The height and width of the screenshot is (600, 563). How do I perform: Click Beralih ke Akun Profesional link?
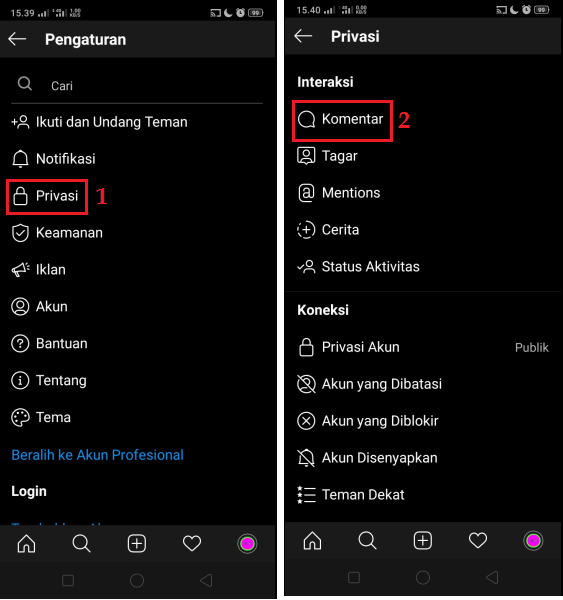[x=98, y=455]
